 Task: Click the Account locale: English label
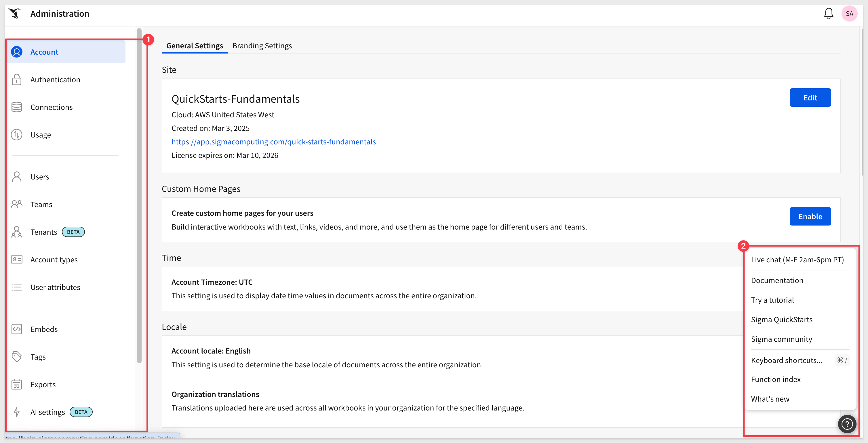[x=211, y=351]
